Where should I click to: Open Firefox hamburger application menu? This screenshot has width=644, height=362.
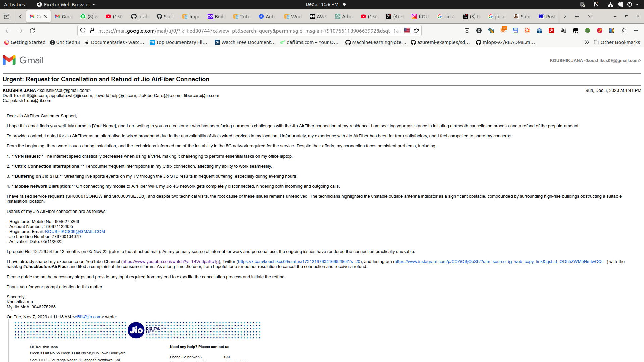(636, 31)
